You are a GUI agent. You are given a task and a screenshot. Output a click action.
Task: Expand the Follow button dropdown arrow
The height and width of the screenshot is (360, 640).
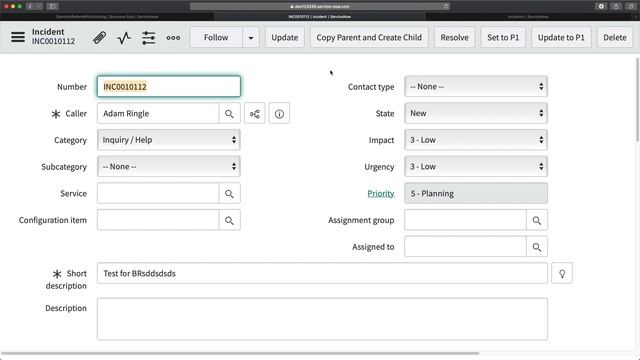(x=251, y=38)
